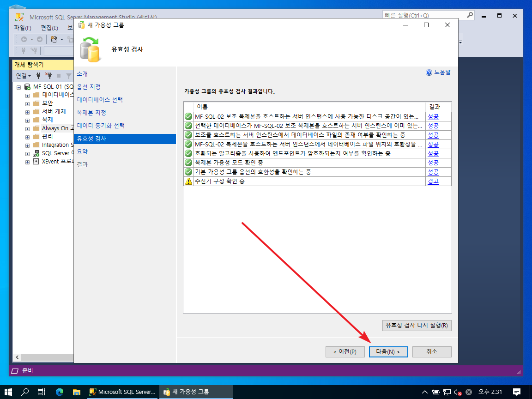Select the 옵션 지정 wizard page

(x=89, y=86)
